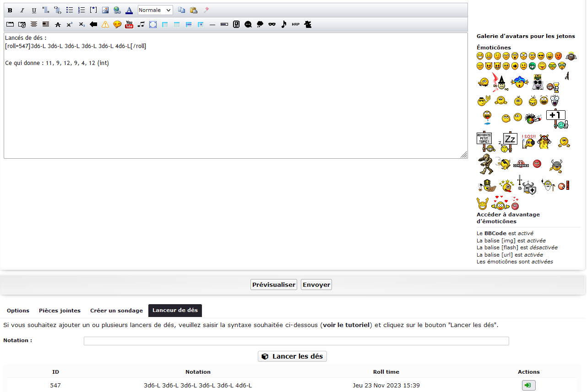Insert the walking mummy emoticon
Viewport: 587px width, 392px height.
tap(485, 164)
